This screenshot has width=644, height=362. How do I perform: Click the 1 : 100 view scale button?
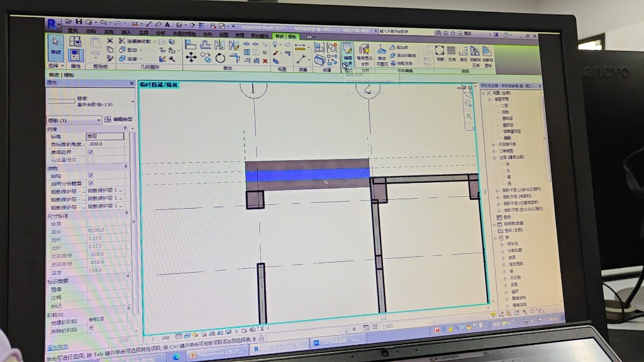pos(160,337)
